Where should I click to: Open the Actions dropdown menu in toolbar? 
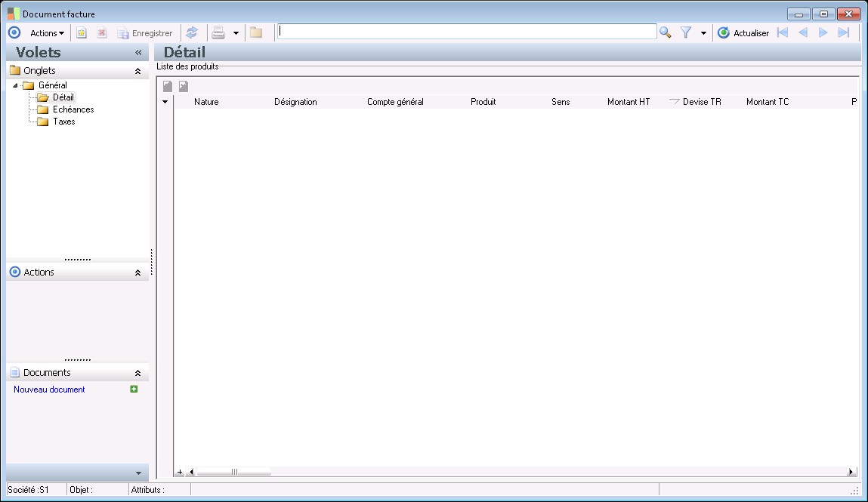click(47, 33)
